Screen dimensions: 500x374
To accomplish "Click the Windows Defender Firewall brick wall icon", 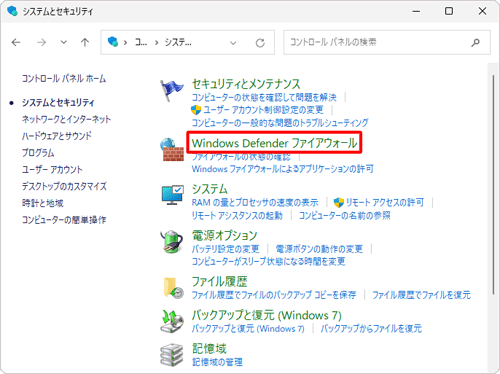I will 172,150.
